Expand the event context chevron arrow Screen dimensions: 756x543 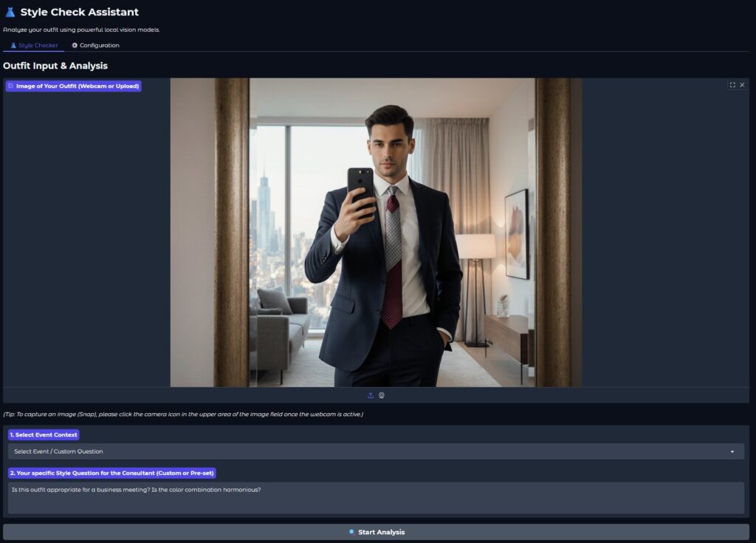733,451
